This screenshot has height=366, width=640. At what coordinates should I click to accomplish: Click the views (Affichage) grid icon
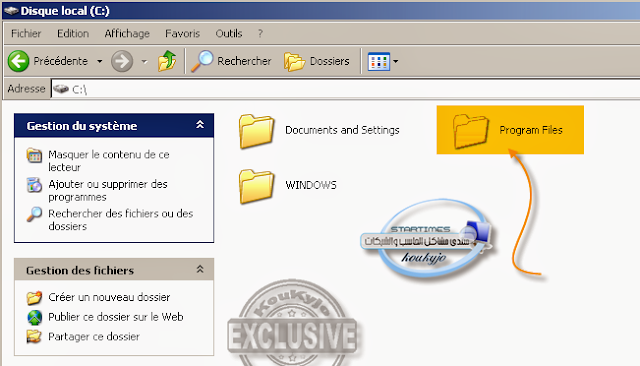click(379, 62)
